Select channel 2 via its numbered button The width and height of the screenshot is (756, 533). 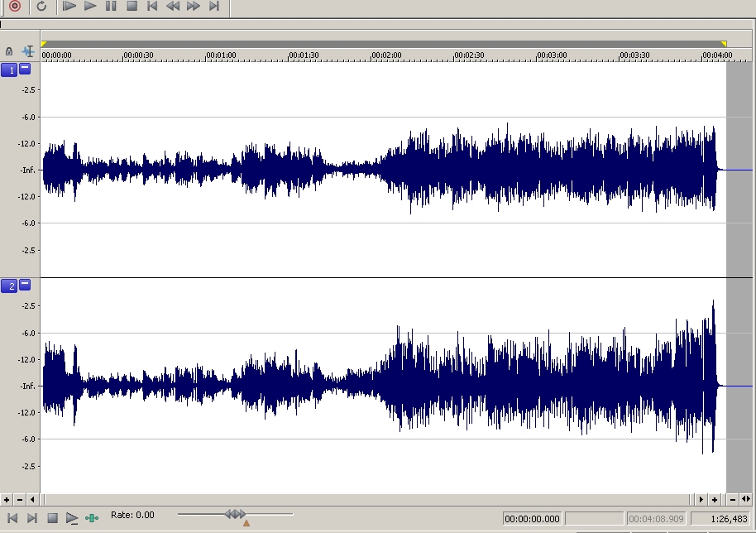click(9, 286)
